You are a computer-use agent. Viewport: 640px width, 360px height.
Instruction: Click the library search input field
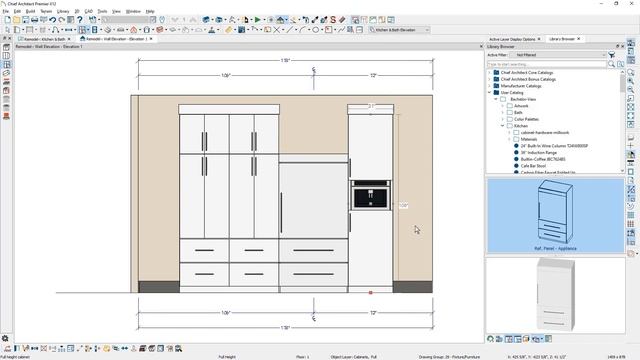547,64
